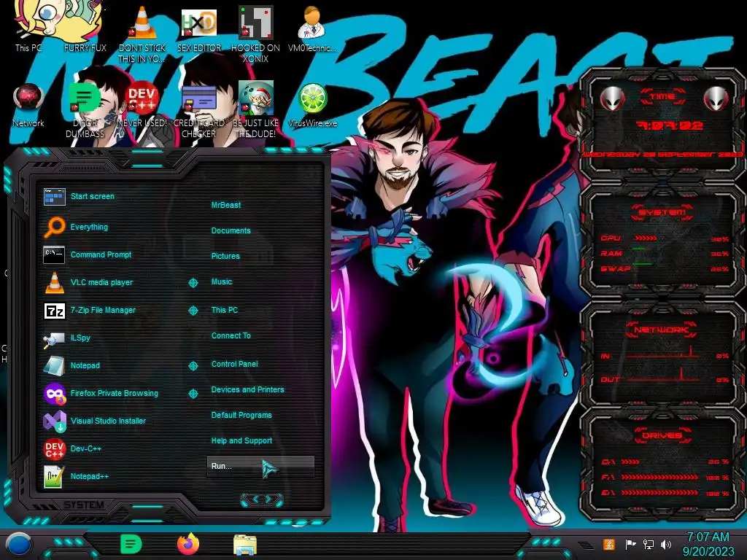Select VirusWire.exe lime icon
The width and height of the screenshot is (747, 560).
pos(312,98)
